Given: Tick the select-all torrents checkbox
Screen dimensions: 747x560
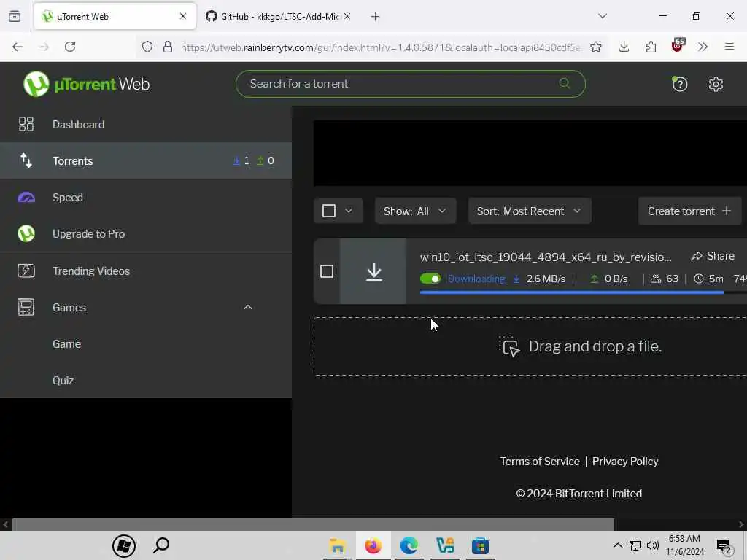Looking at the screenshot, I should click(x=329, y=211).
